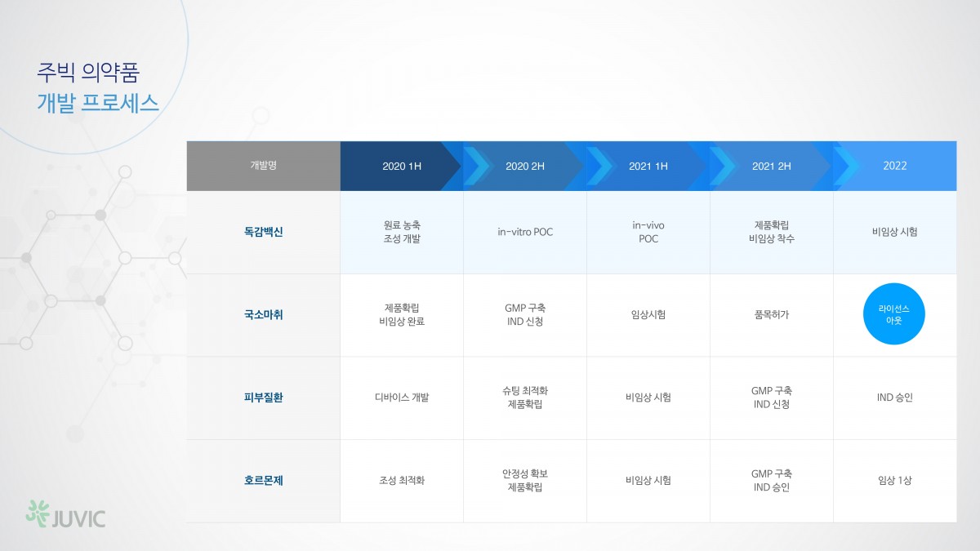The height and width of the screenshot is (551, 980).
Task: Click the 디바이스 개발 cell
Action: pyautogui.click(x=402, y=398)
